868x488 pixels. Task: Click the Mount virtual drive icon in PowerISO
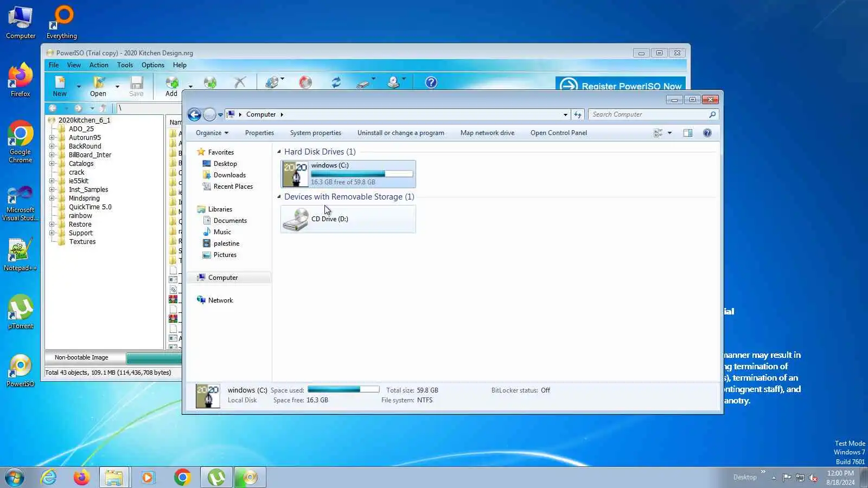[x=394, y=82]
